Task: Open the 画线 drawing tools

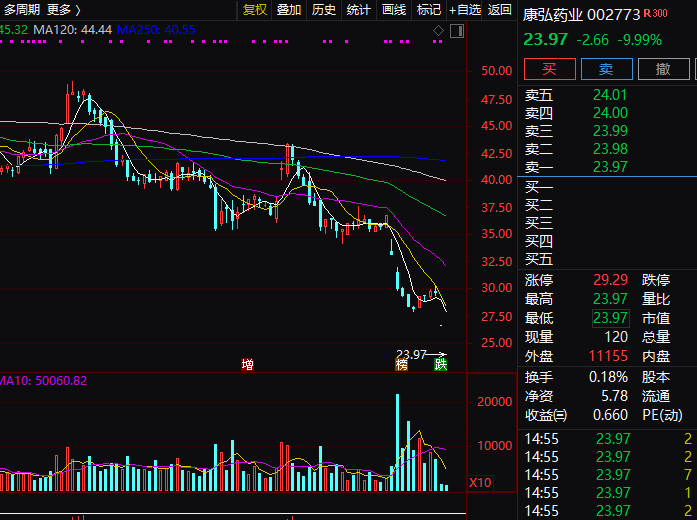Action: coord(394,10)
